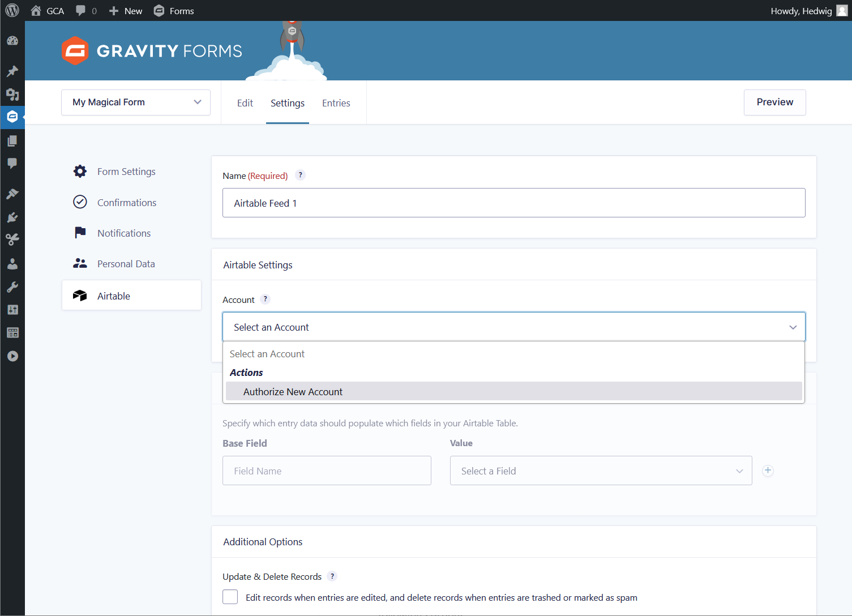Screen dimensions: 852x616
Task: Open the Howdy, Hedwig user menu
Action: [808, 11]
